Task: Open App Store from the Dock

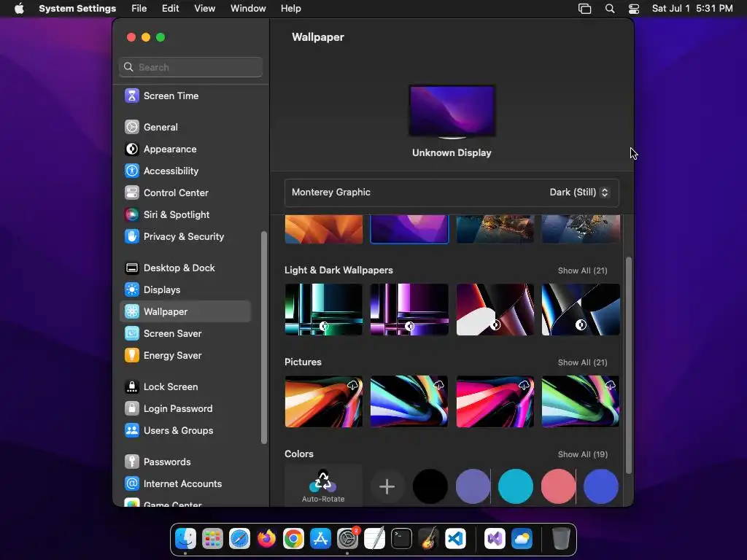Action: (x=320, y=539)
